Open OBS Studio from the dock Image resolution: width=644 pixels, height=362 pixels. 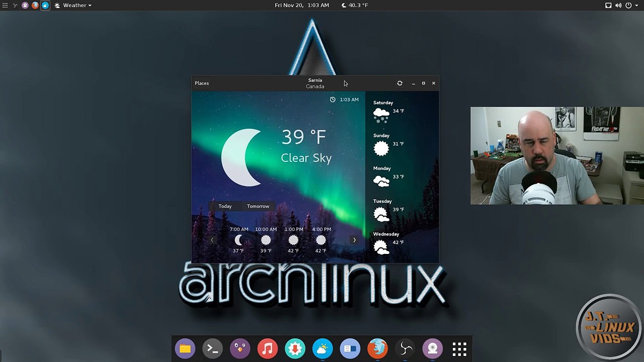tap(405, 348)
